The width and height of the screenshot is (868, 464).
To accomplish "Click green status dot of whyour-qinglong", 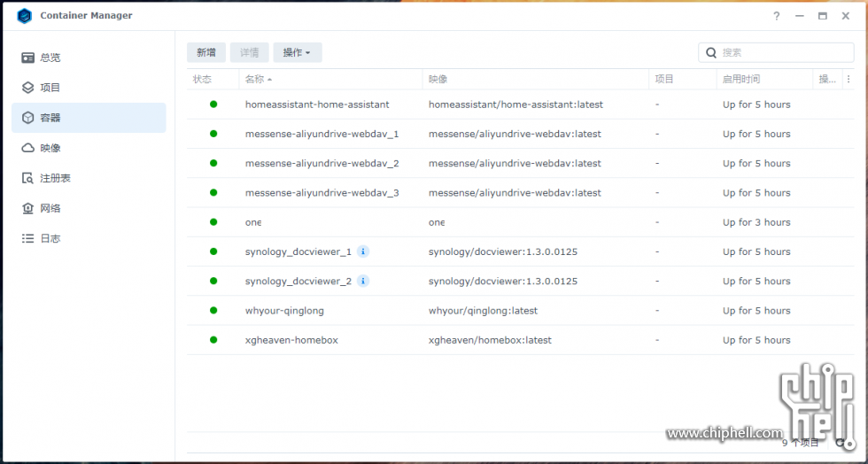I will [x=213, y=310].
